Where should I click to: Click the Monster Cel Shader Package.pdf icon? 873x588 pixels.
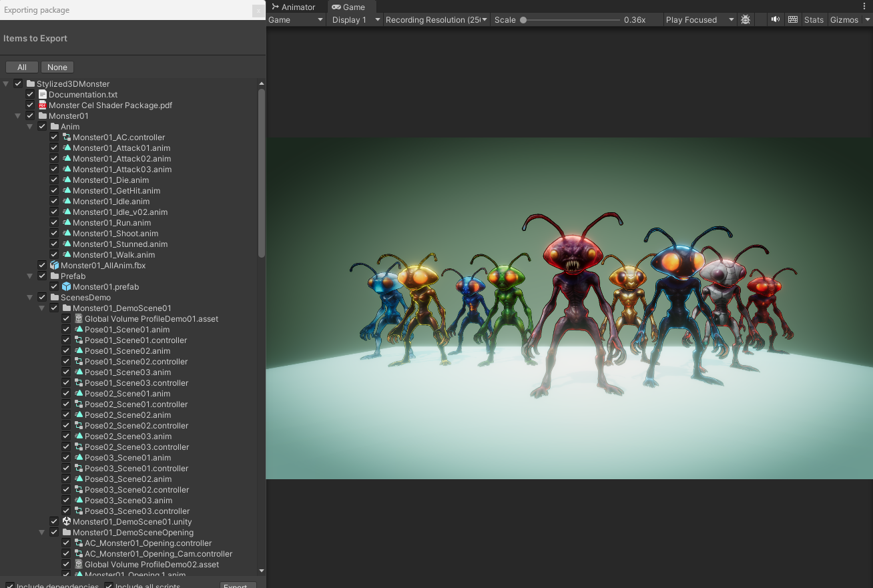43,105
